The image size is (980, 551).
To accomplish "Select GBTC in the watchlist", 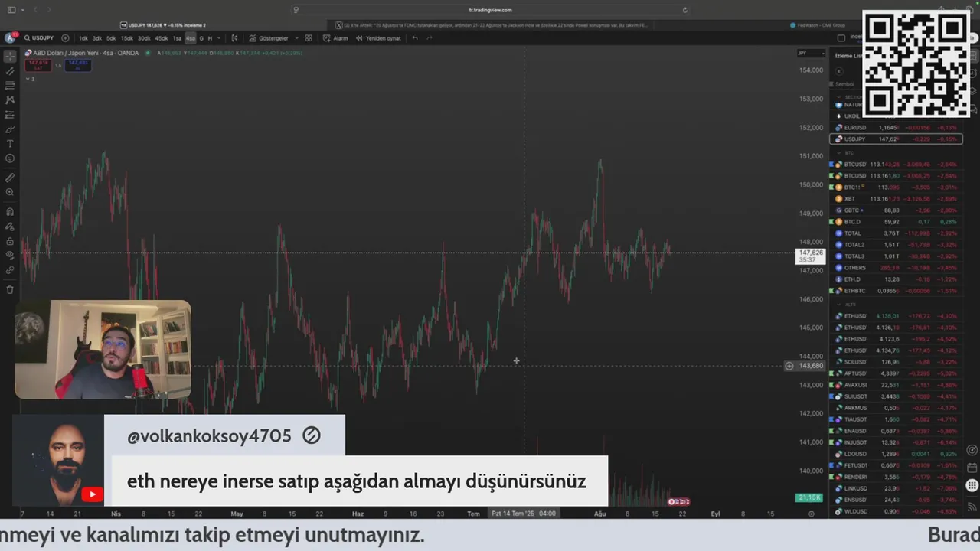I will point(896,210).
